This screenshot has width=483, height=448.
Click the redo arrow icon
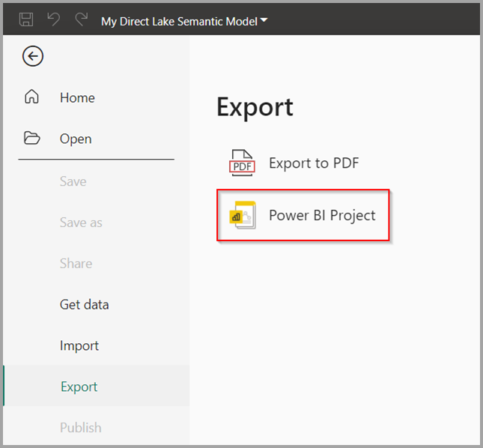coord(82,19)
